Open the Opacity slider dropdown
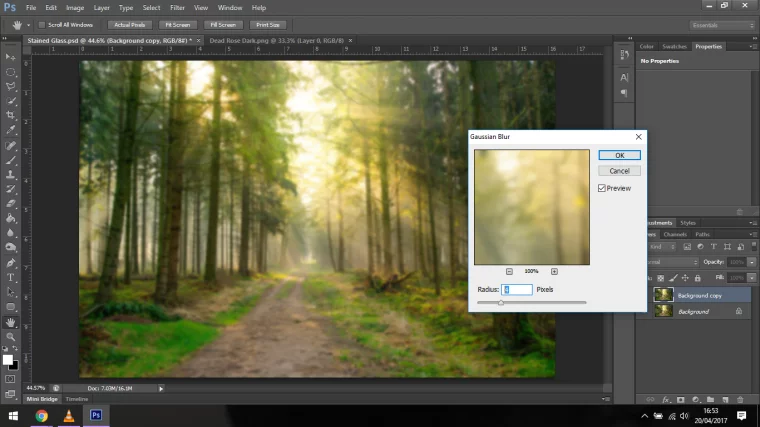760x427 pixels. click(x=752, y=262)
